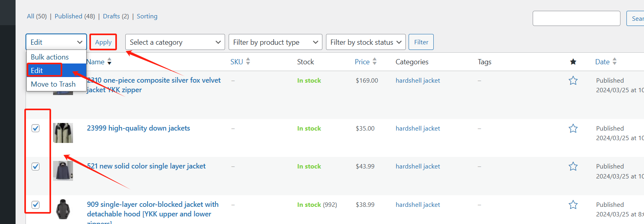Image resolution: width=644 pixels, height=224 pixels.
Task: Toggle featured star for 23999 down jackets
Action: (573, 129)
